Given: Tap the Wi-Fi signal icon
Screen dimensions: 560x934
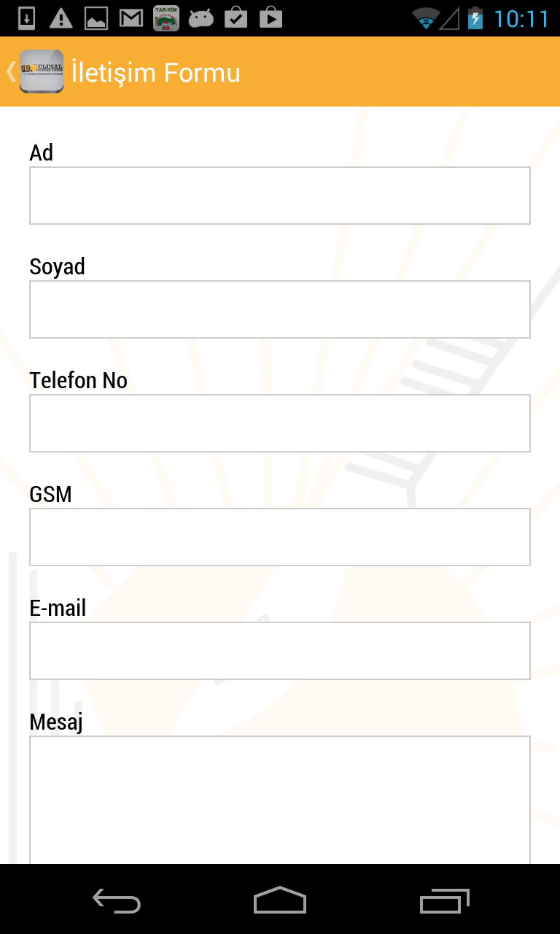Looking at the screenshot, I should (425, 18).
